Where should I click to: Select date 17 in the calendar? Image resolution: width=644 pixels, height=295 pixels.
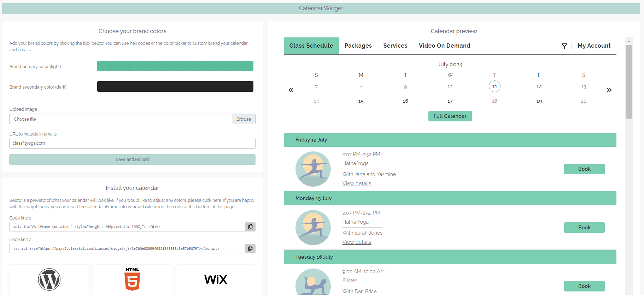click(x=450, y=101)
